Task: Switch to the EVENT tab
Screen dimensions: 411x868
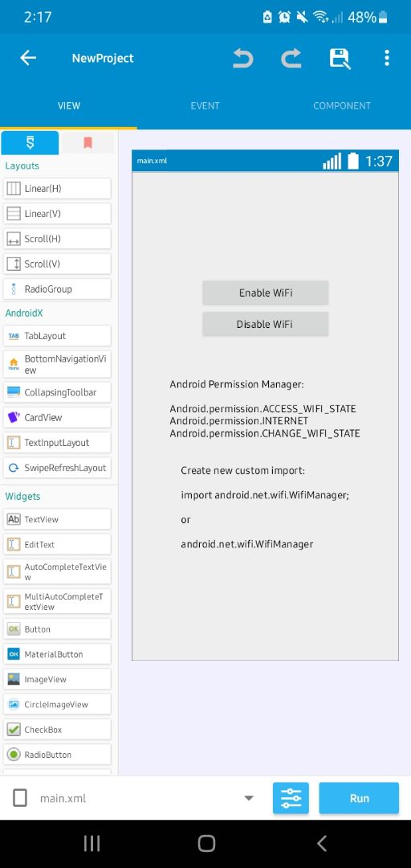Action: [205, 106]
